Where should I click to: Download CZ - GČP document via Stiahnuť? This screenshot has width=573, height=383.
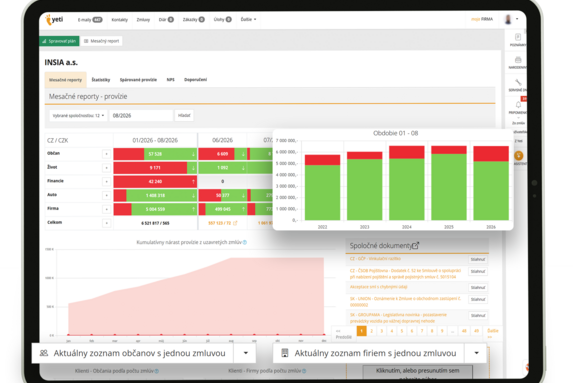[478, 259]
